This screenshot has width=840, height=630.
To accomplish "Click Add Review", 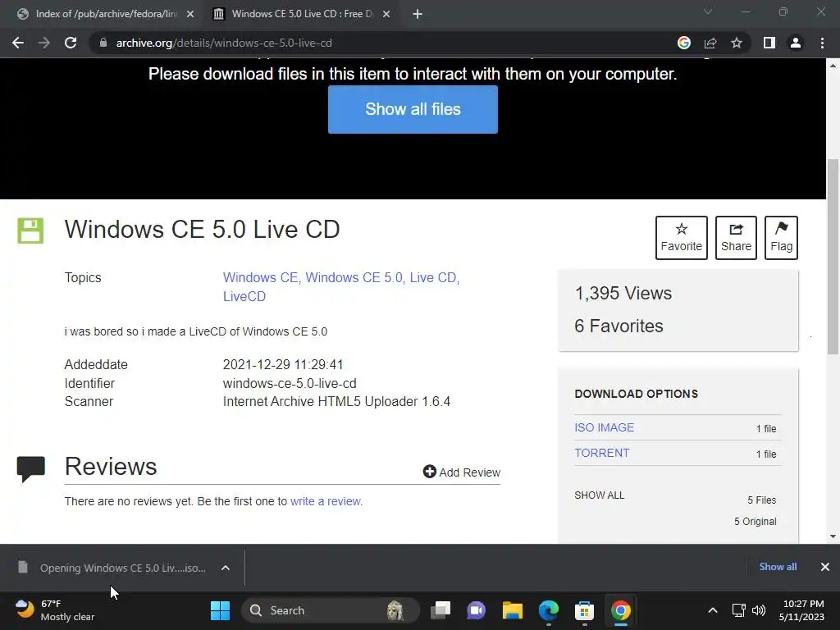I will coord(461,472).
